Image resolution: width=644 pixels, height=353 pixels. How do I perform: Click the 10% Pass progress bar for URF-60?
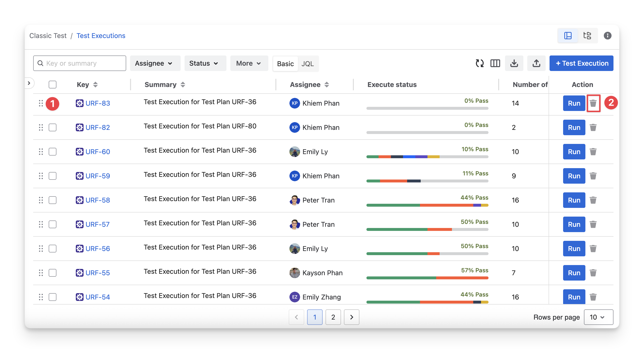pyautogui.click(x=427, y=157)
